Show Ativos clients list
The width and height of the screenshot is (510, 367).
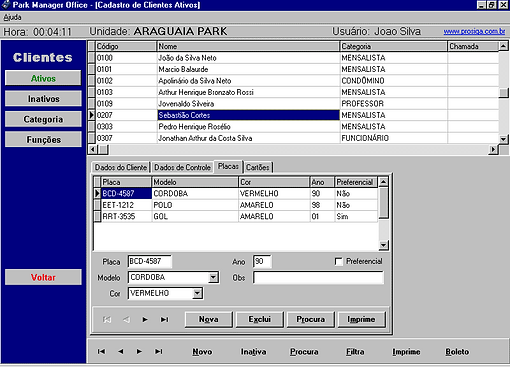(x=43, y=78)
